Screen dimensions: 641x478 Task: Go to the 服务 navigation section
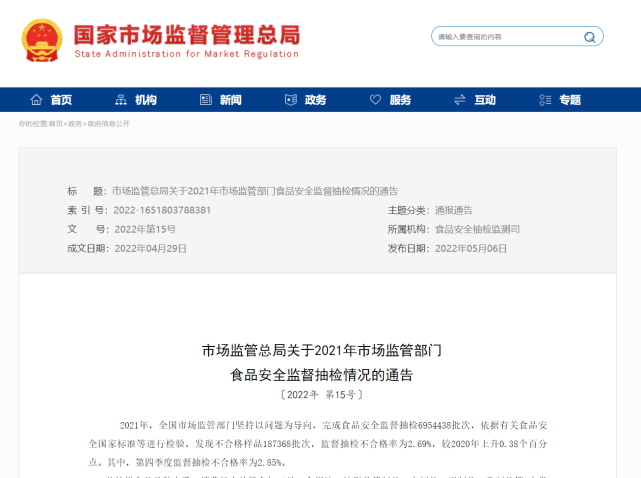tap(400, 100)
